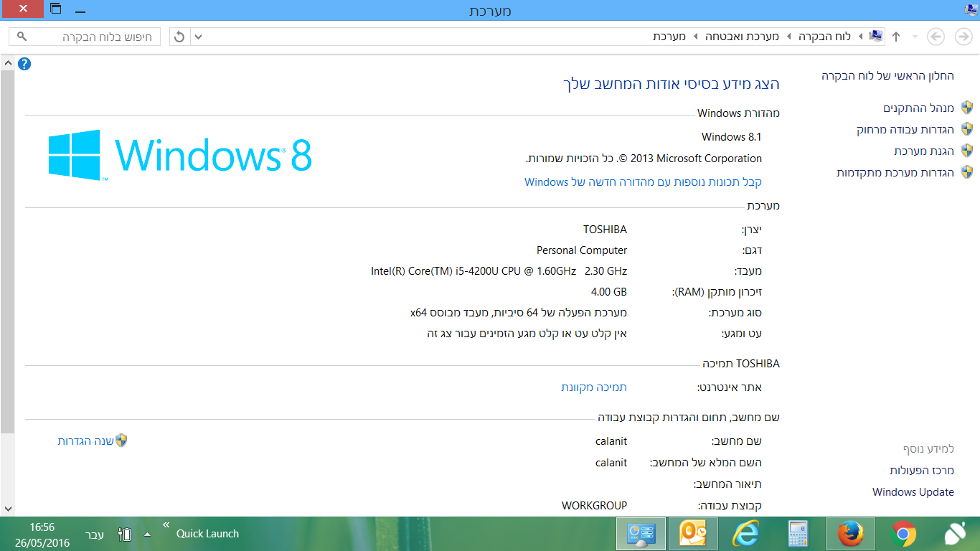Click the מערכת ואבטחה breadcrumb

tap(741, 37)
